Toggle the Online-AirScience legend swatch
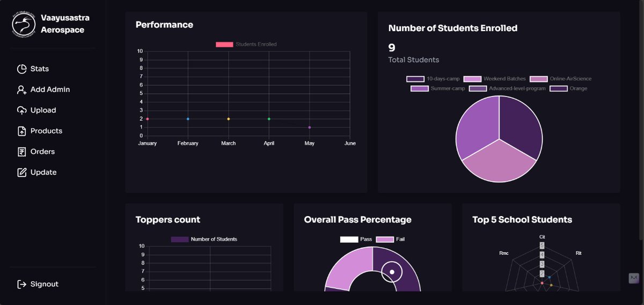The image size is (644, 305). coord(539,79)
